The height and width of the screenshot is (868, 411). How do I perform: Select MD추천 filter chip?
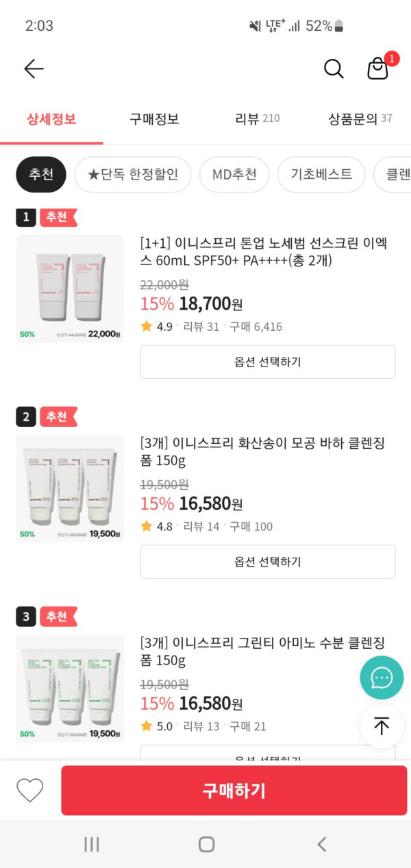(234, 175)
